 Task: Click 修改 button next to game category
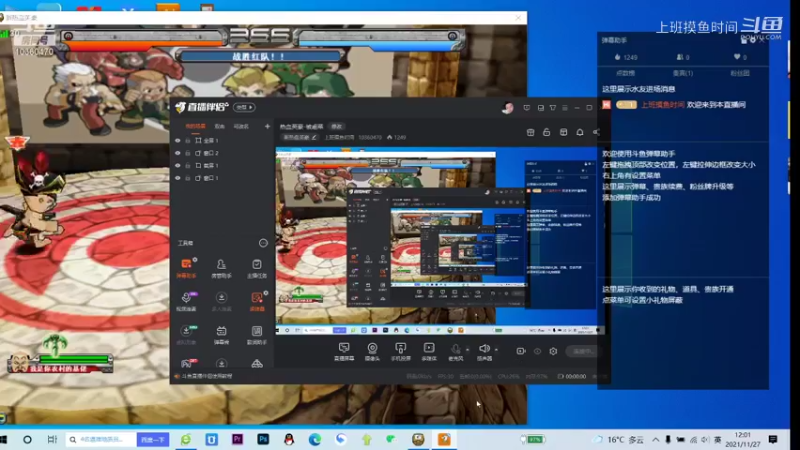click(337, 126)
